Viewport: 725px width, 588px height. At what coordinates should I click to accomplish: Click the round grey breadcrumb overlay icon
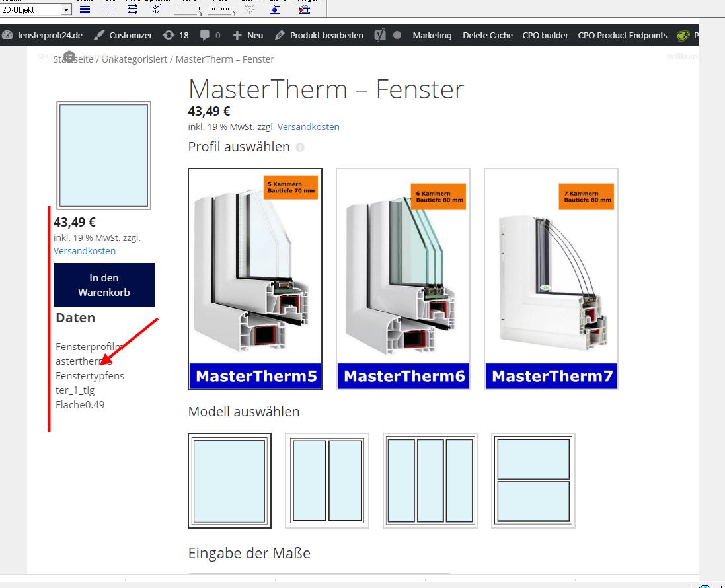pos(69,57)
